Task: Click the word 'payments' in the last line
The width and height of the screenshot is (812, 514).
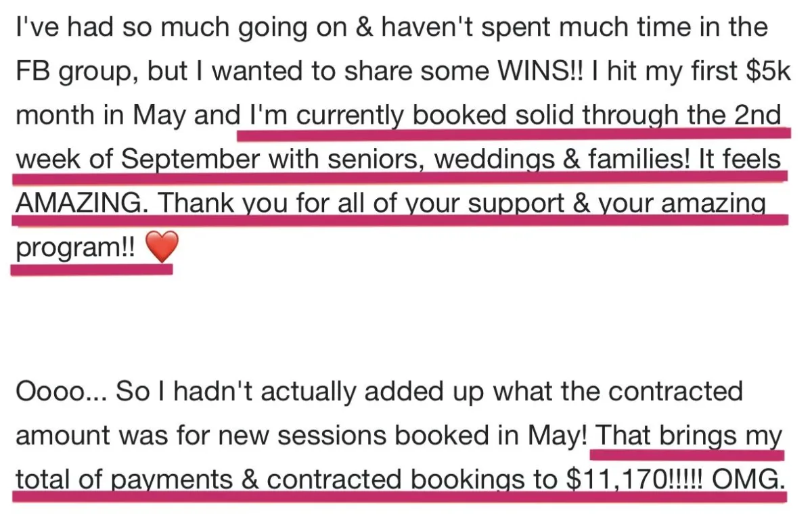Action: [x=172, y=480]
